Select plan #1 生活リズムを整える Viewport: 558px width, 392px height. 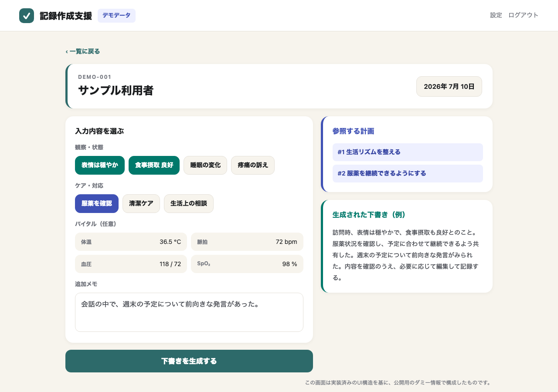pyautogui.click(x=408, y=152)
